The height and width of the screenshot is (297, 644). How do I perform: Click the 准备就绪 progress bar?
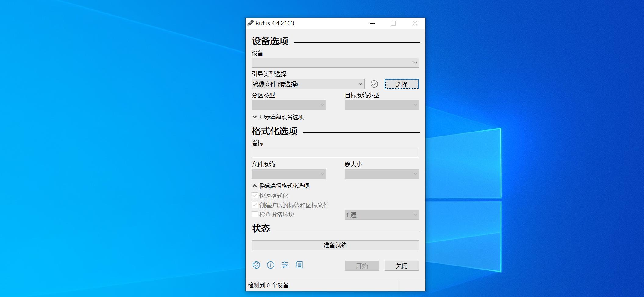[335, 245]
